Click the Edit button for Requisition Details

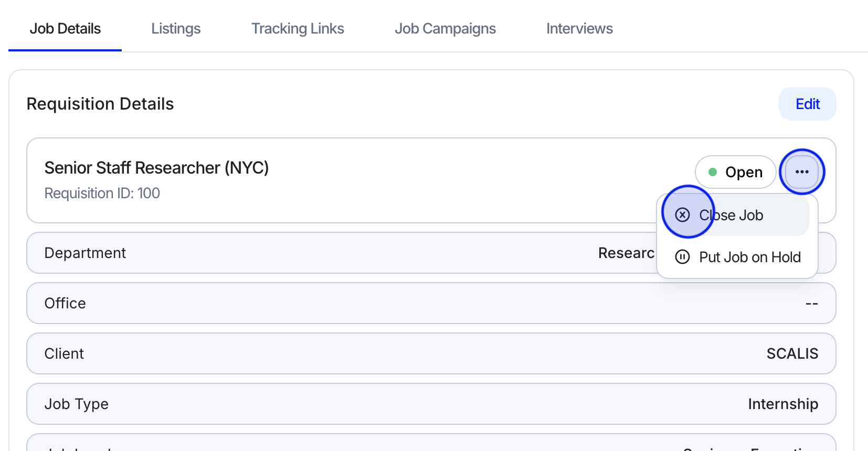pyautogui.click(x=807, y=104)
